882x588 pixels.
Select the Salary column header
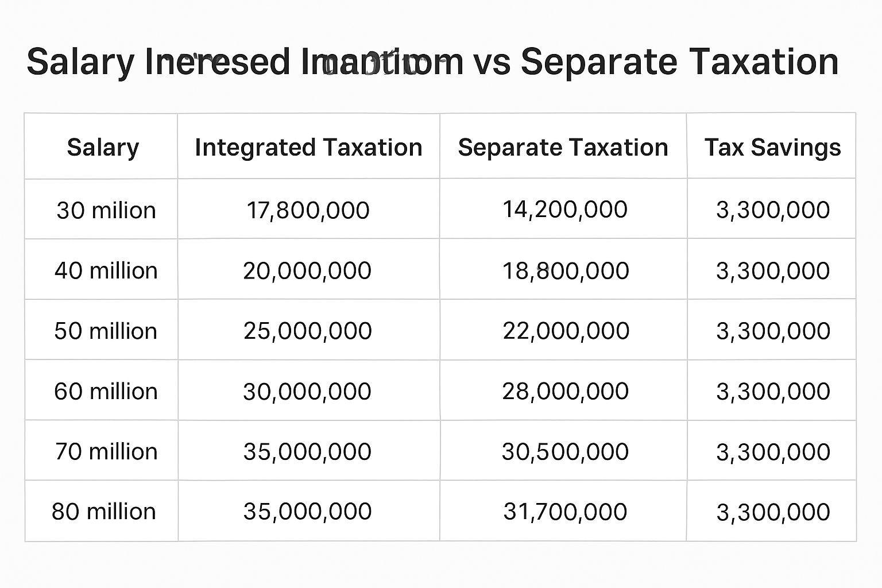(x=103, y=148)
